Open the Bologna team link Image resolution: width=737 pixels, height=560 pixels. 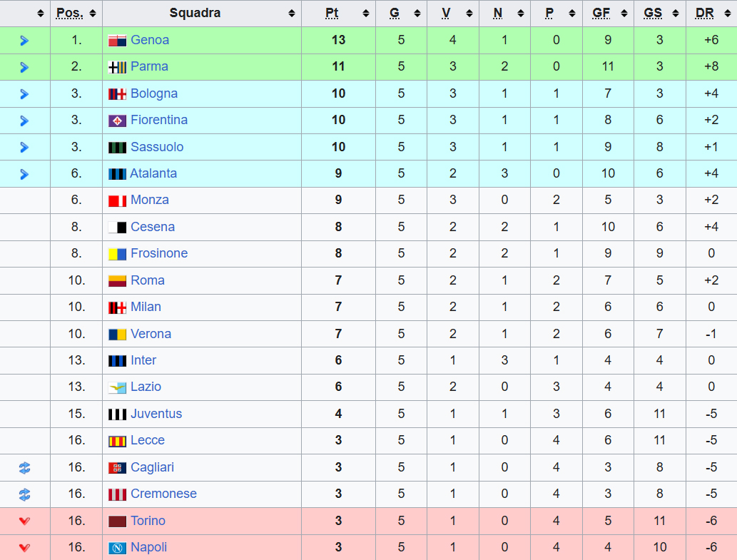coord(154,93)
